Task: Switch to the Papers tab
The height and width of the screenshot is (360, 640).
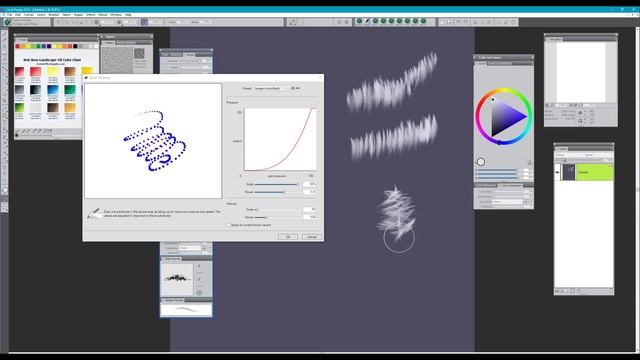Action: 110,42
